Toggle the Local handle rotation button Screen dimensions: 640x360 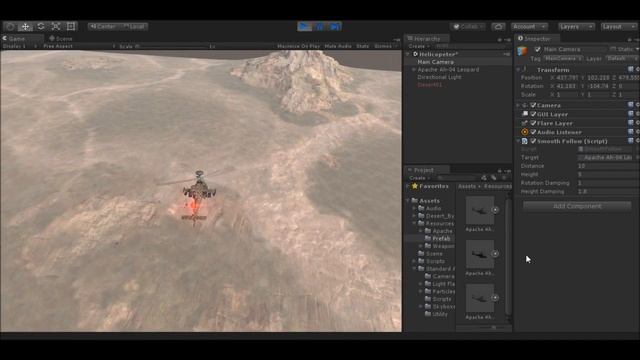click(x=133, y=27)
